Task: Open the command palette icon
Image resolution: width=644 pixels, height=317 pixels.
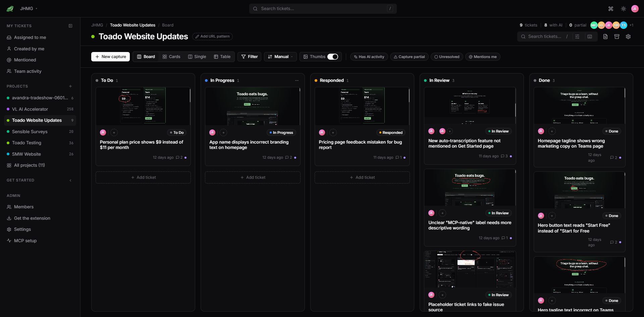Action: (x=611, y=9)
